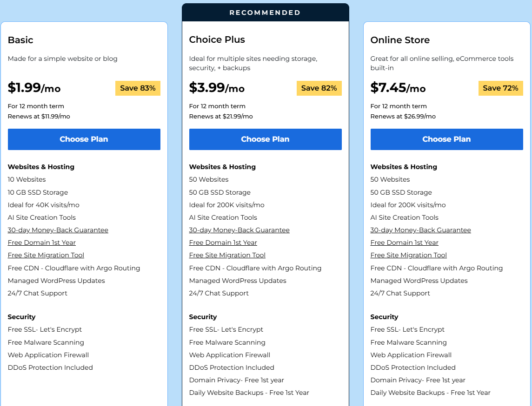Click Free Site Migration Tool in Basic plan
This screenshot has height=406, width=532.
tap(46, 255)
